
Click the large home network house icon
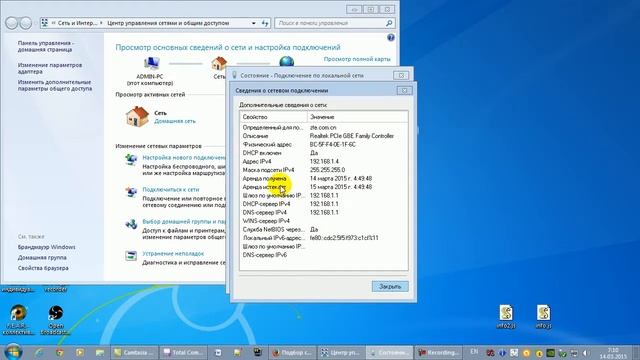[137, 117]
